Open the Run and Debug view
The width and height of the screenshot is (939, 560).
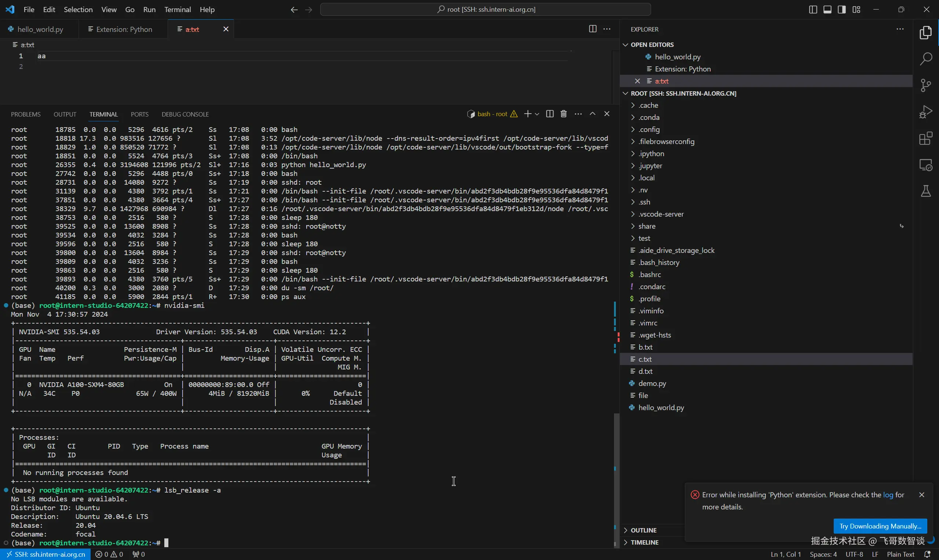926,112
